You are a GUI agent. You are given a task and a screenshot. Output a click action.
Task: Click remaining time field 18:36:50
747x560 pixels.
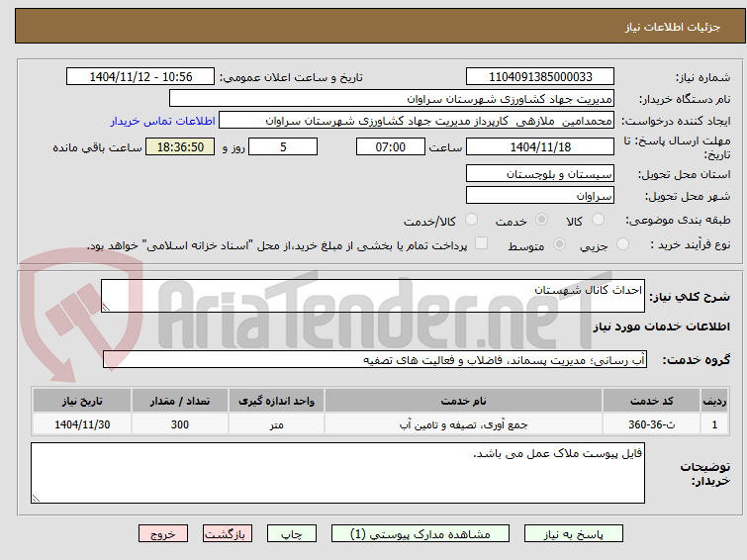(180, 146)
